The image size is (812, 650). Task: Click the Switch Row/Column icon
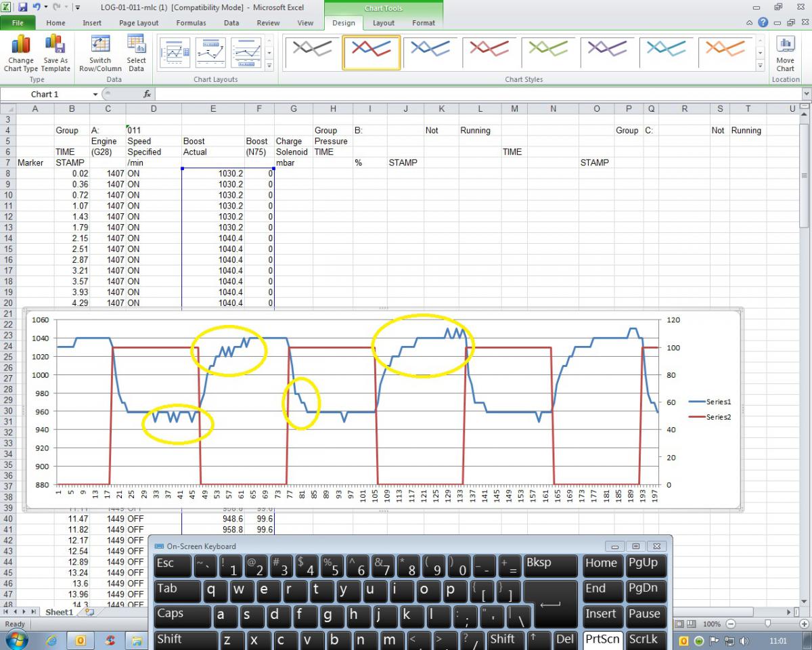(100, 46)
